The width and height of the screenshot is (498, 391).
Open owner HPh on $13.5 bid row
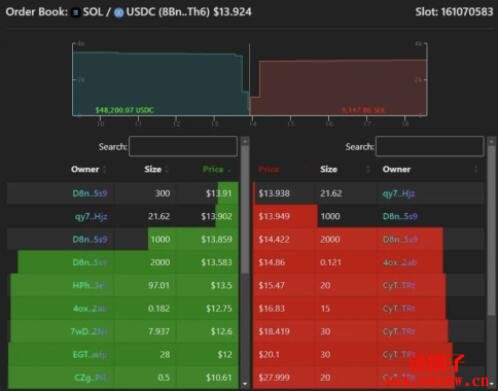[x=89, y=285]
